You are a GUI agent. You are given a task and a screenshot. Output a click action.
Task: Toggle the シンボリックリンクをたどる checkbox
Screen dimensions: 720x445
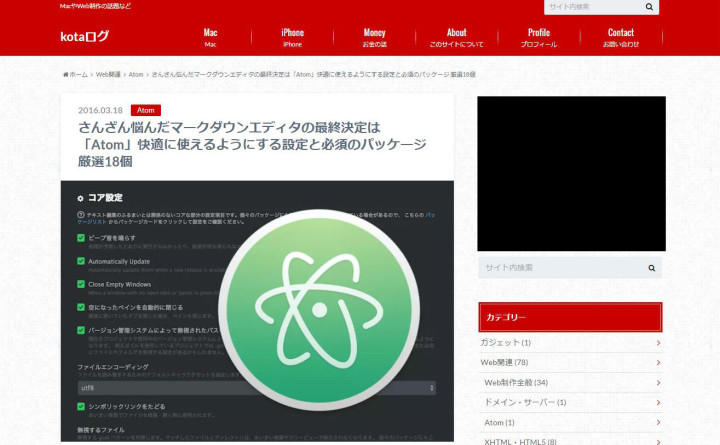(81, 406)
